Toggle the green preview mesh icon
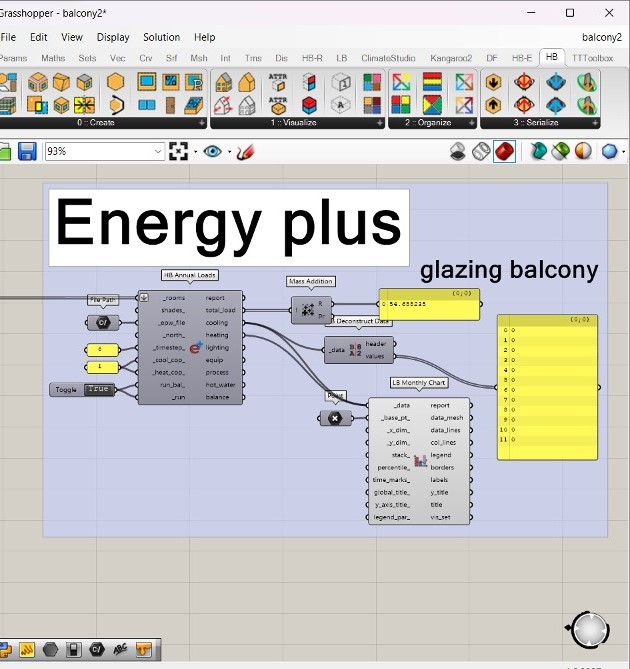This screenshot has width=630, height=669. [x=560, y=151]
